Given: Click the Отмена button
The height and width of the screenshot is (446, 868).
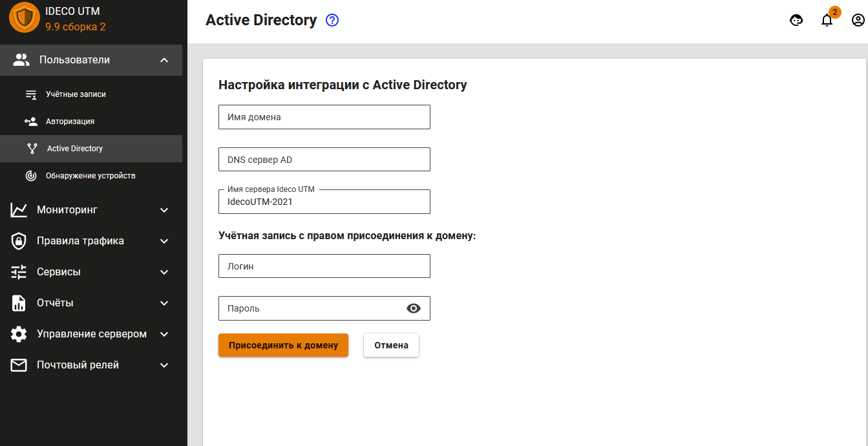Looking at the screenshot, I should (391, 345).
